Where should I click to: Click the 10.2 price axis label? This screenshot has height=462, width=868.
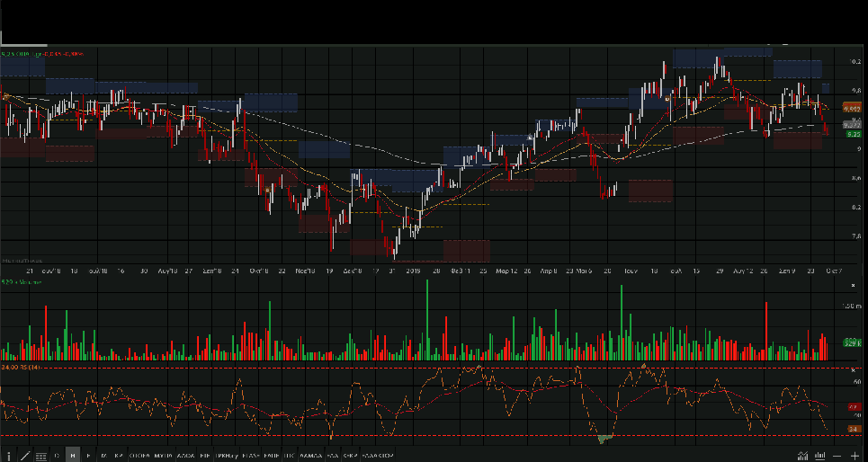pos(855,62)
